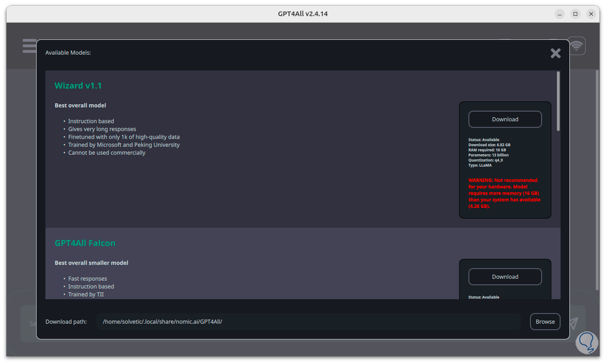Click "Download size: 6.82 GB" text

tap(489, 145)
